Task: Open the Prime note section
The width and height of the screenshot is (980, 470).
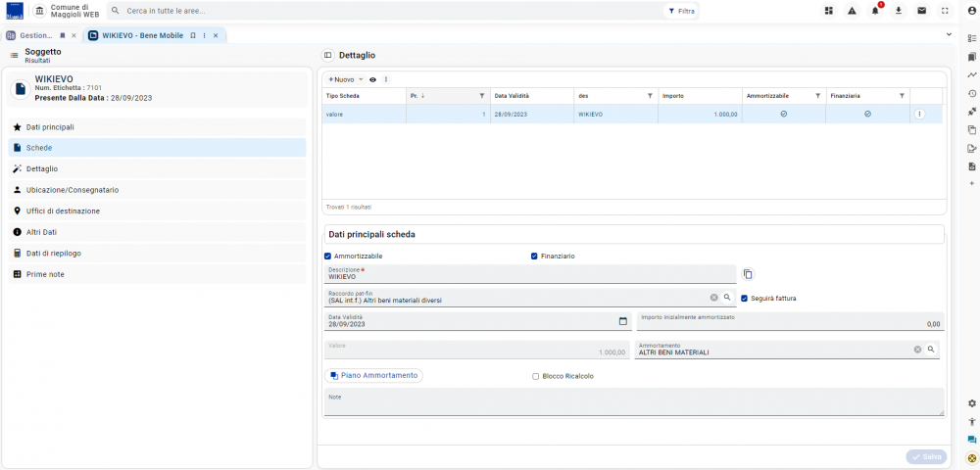Action: point(158,274)
